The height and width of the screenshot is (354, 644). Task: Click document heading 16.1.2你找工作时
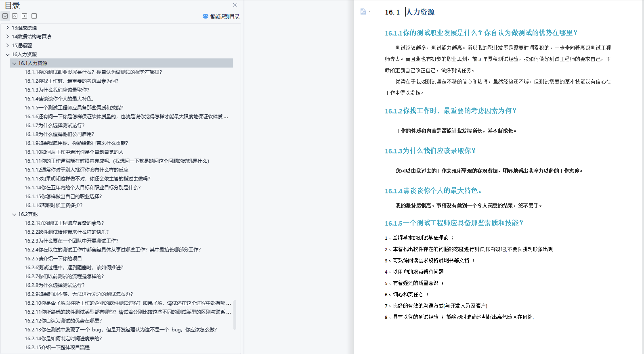point(451,111)
